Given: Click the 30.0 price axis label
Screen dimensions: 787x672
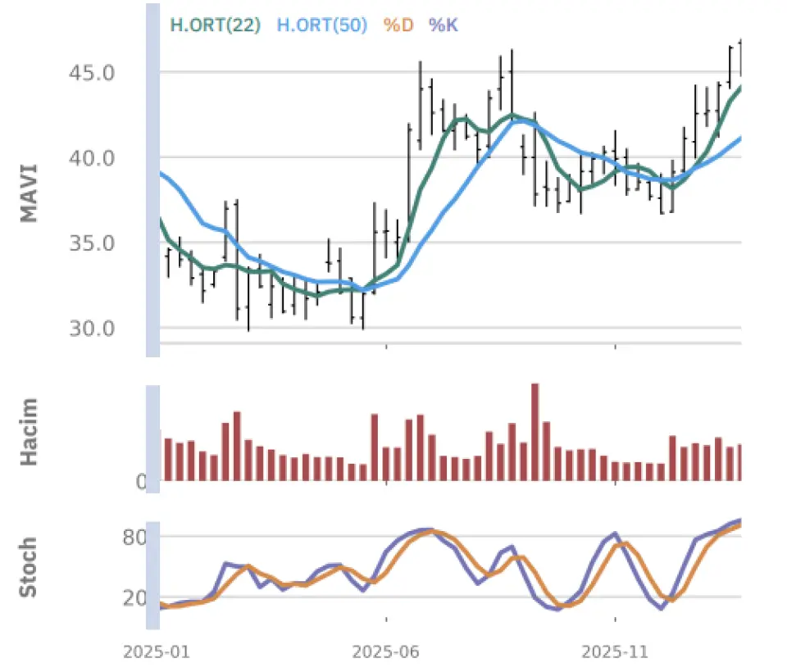Looking at the screenshot, I should tap(90, 329).
